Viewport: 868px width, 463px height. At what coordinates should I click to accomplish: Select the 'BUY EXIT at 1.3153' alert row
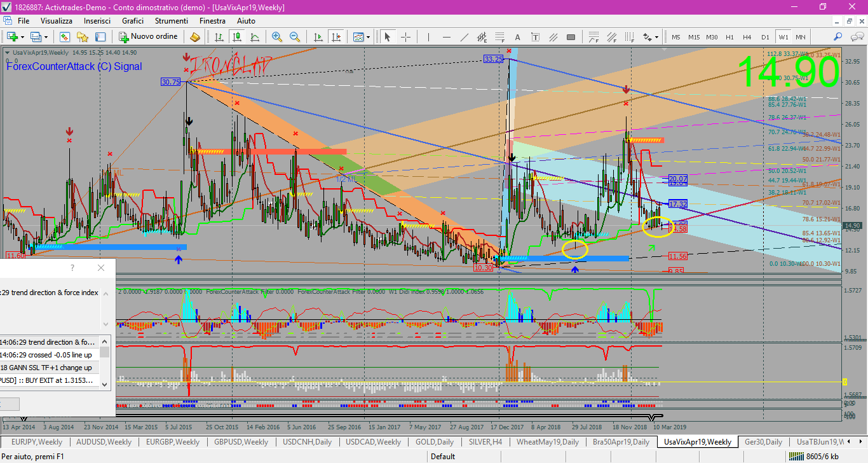(x=50, y=380)
